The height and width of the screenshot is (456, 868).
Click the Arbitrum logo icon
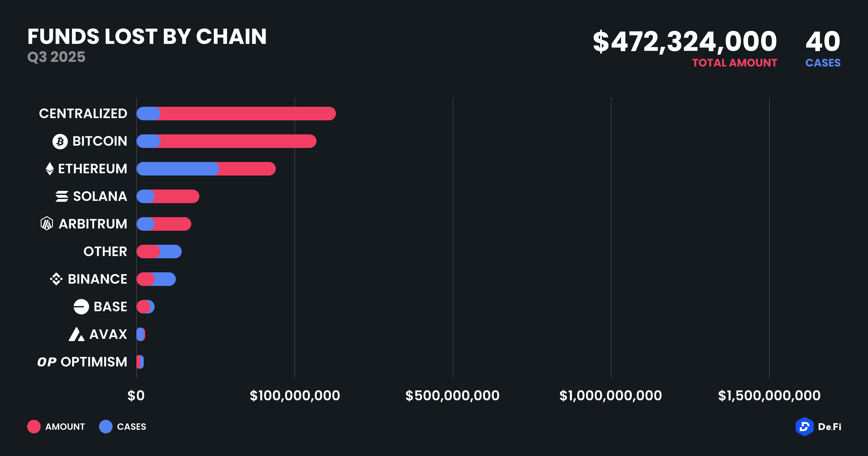coord(47,224)
